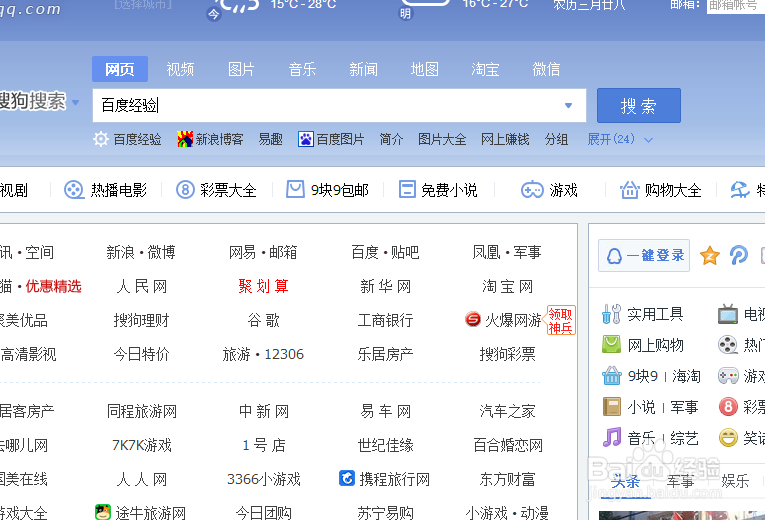Click the green bag icon beside 网上购物
This screenshot has height=520, width=765.
point(611,344)
